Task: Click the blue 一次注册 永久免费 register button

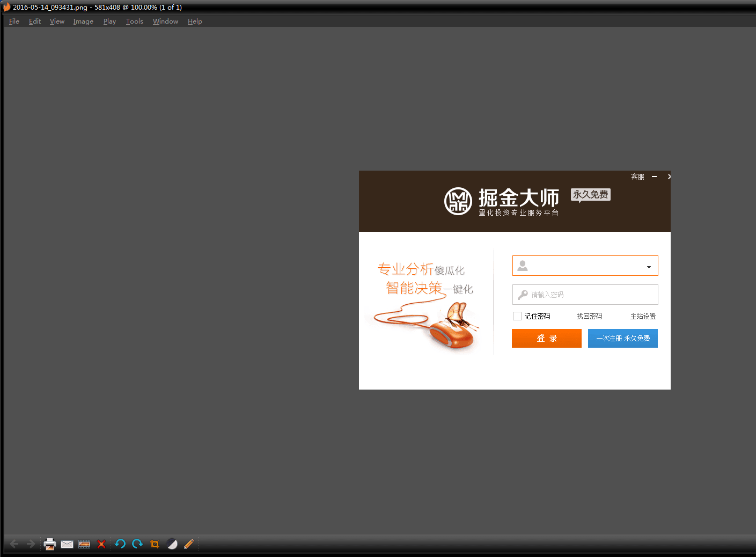Action: (622, 338)
